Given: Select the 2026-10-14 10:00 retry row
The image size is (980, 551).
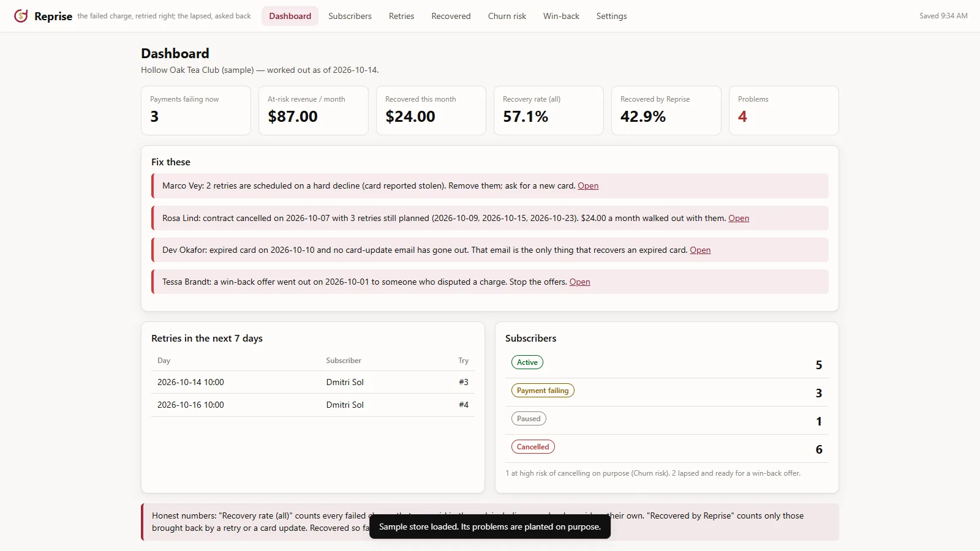Looking at the screenshot, I should [313, 382].
